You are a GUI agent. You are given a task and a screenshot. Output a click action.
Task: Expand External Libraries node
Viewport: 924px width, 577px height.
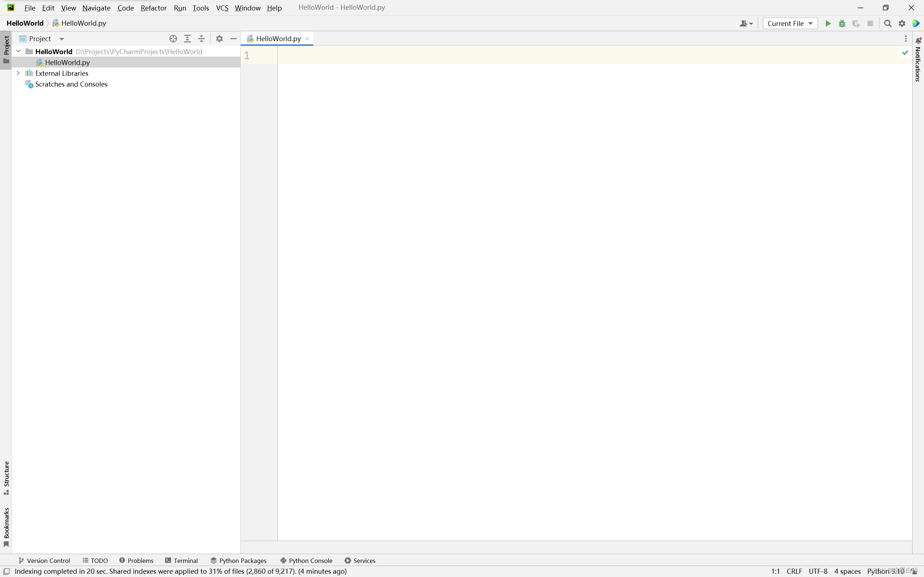click(x=18, y=73)
